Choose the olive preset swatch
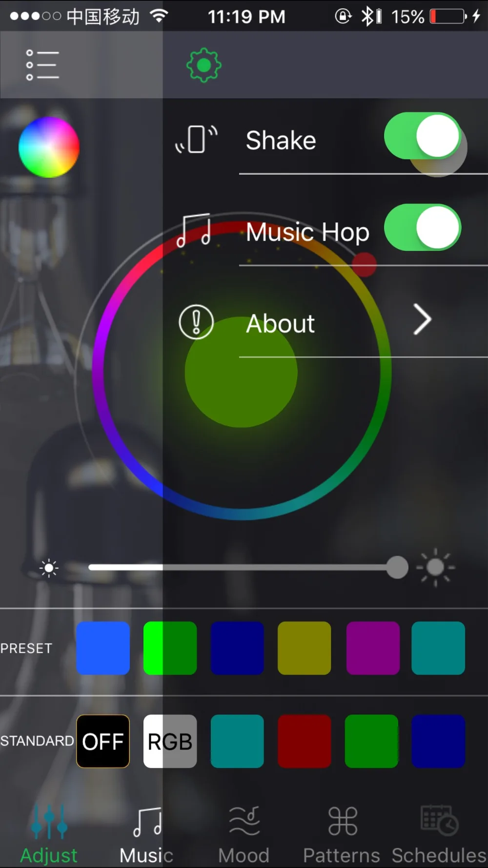The image size is (488, 868). click(305, 648)
